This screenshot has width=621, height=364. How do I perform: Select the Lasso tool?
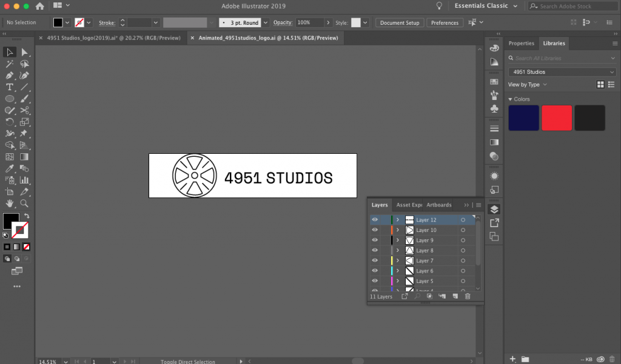coord(24,64)
